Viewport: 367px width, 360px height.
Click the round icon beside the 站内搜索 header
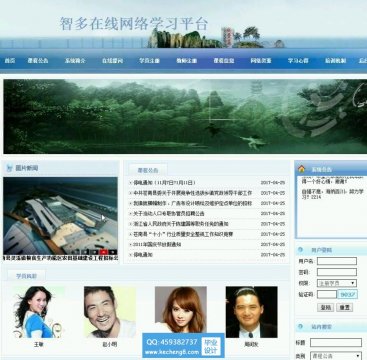click(x=300, y=326)
